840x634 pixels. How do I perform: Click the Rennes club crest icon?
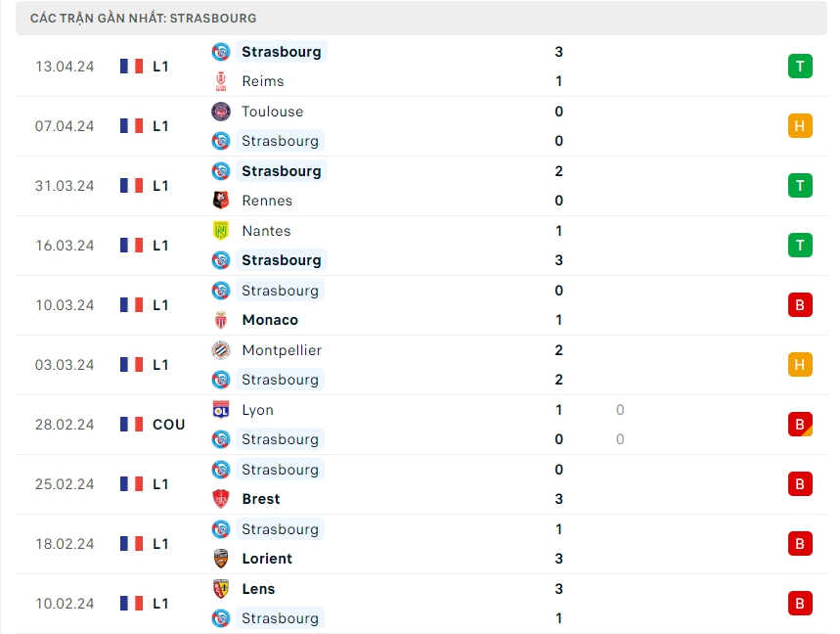[x=221, y=201]
